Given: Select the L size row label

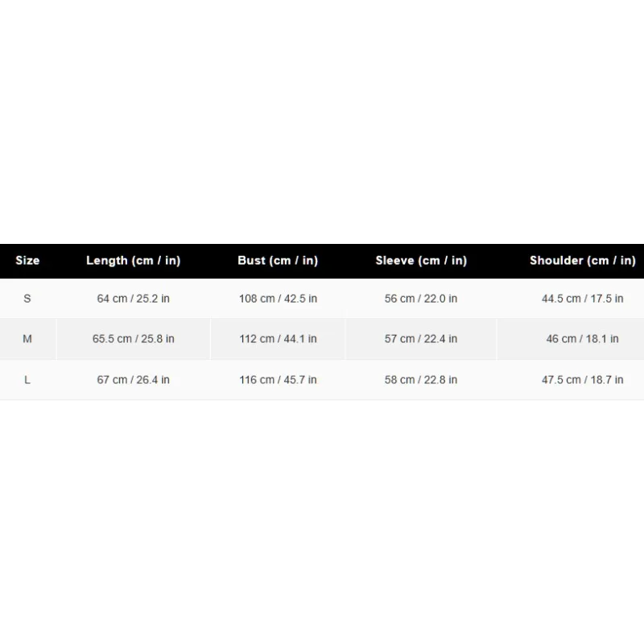Looking at the screenshot, I should [x=27, y=380].
